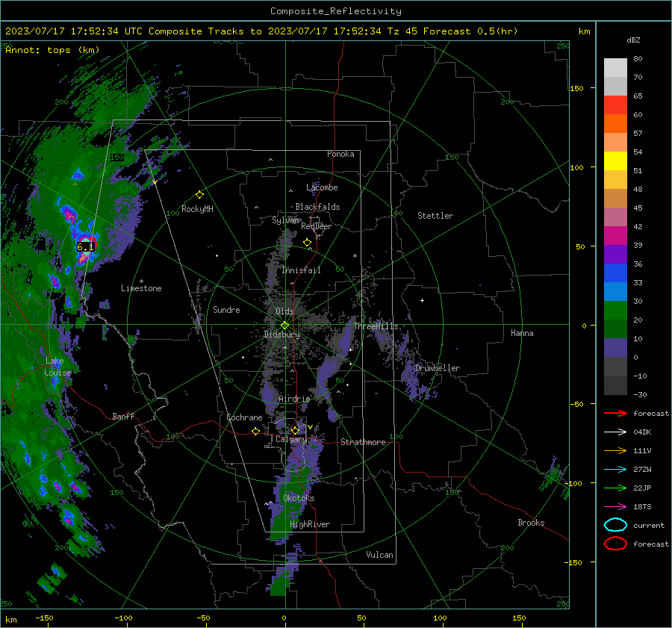The width and height of the screenshot is (672, 628).
Task: Click the red forecast ellipse symbol
Action: [x=615, y=544]
